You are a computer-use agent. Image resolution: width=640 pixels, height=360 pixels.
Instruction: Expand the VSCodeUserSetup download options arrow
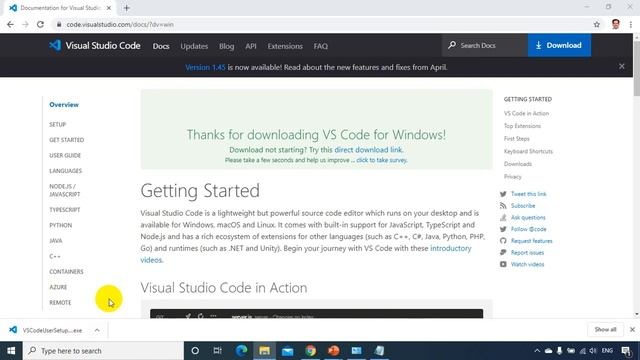tap(97, 330)
